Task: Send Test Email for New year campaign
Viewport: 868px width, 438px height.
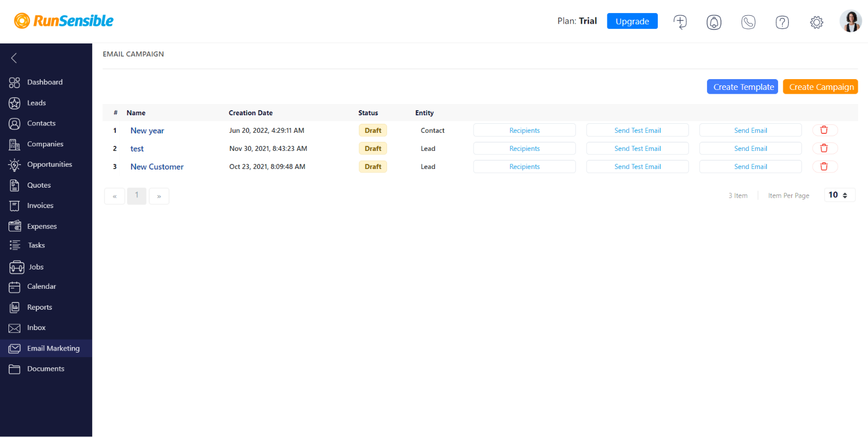Action: point(637,131)
